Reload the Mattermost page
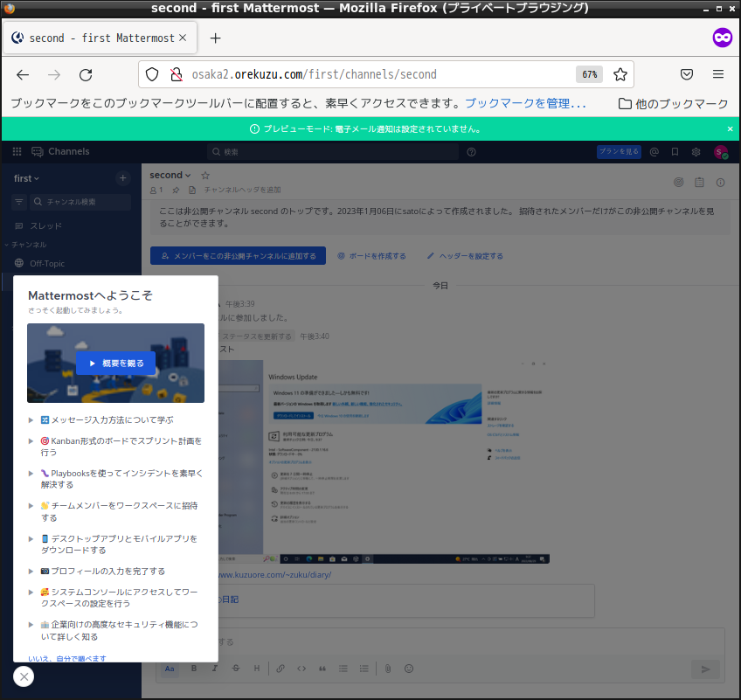Screen dimensions: 741x700 point(86,74)
